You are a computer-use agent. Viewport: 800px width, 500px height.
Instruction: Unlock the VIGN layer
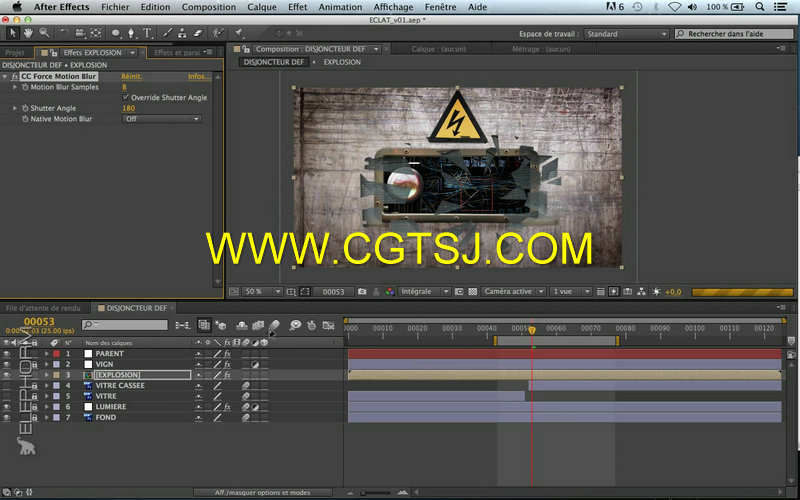[x=34, y=364]
